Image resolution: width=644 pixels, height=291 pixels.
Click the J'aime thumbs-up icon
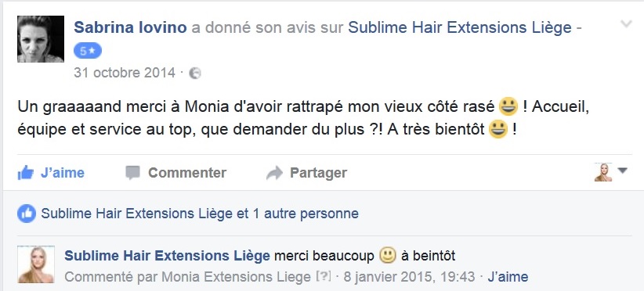[x=26, y=173]
